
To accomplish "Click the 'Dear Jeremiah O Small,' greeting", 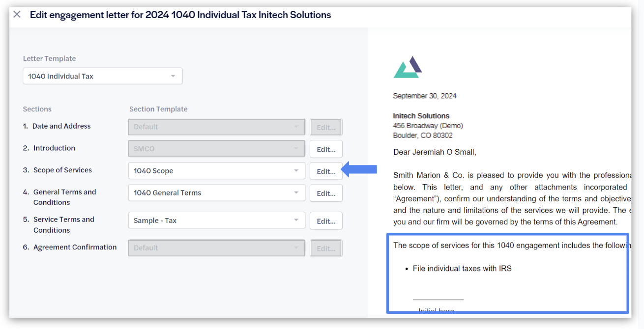I will click(435, 152).
